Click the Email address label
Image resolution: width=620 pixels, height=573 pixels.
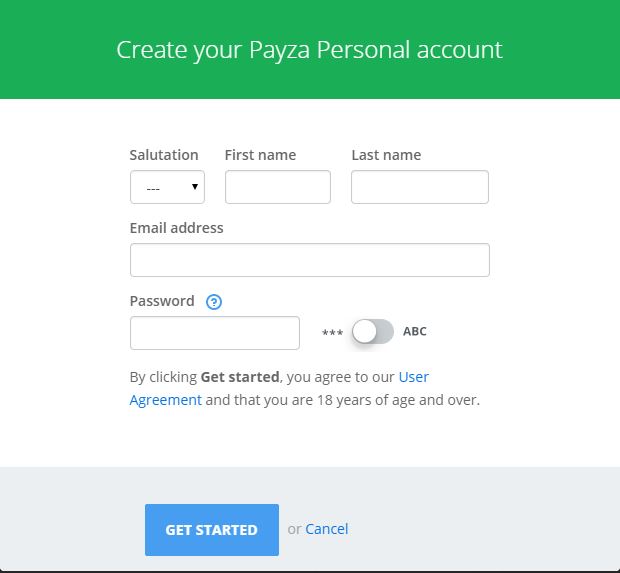point(176,228)
